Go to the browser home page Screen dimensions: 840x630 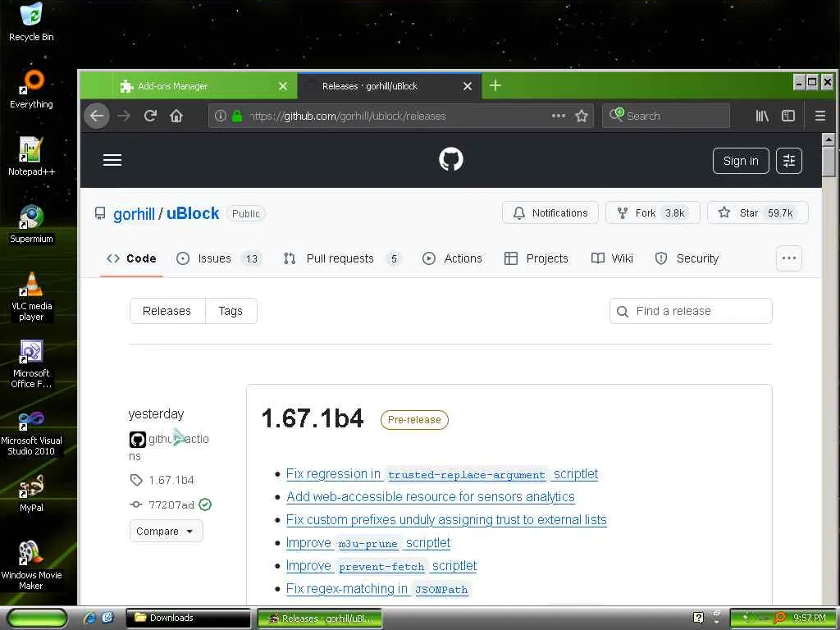tap(176, 116)
